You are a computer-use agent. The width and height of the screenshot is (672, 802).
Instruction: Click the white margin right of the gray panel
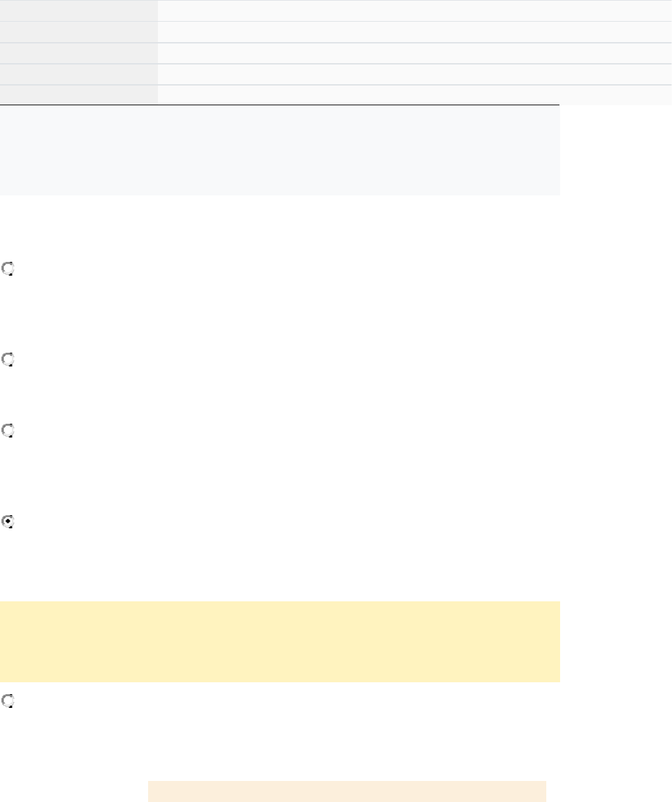point(615,151)
